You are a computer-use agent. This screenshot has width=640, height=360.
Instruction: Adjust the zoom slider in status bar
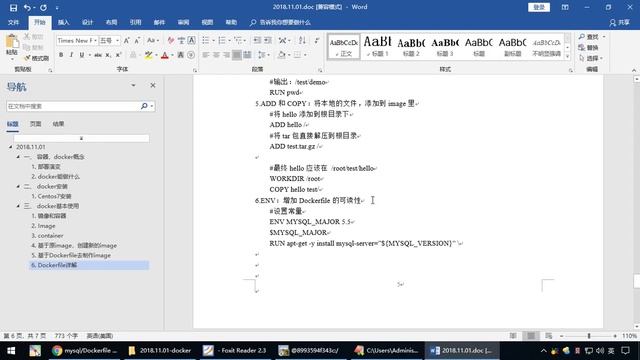(589, 336)
